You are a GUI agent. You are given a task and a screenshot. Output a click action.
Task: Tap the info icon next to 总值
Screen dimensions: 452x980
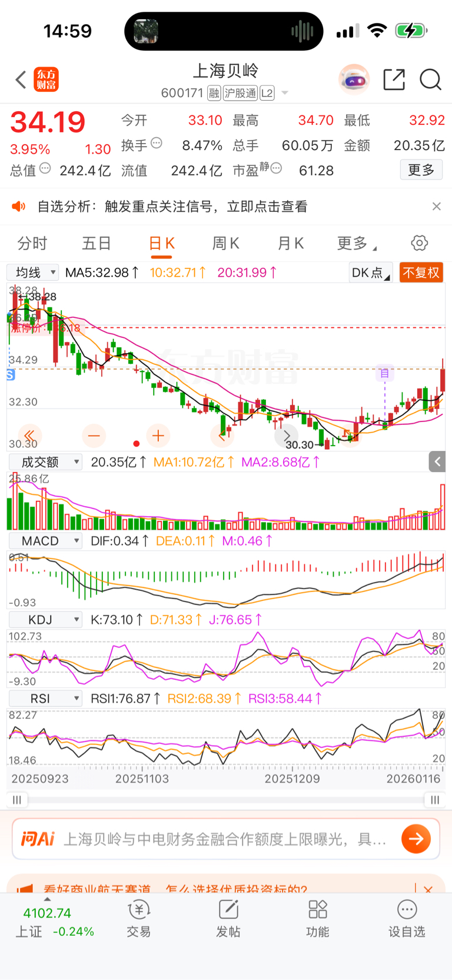click(45, 169)
